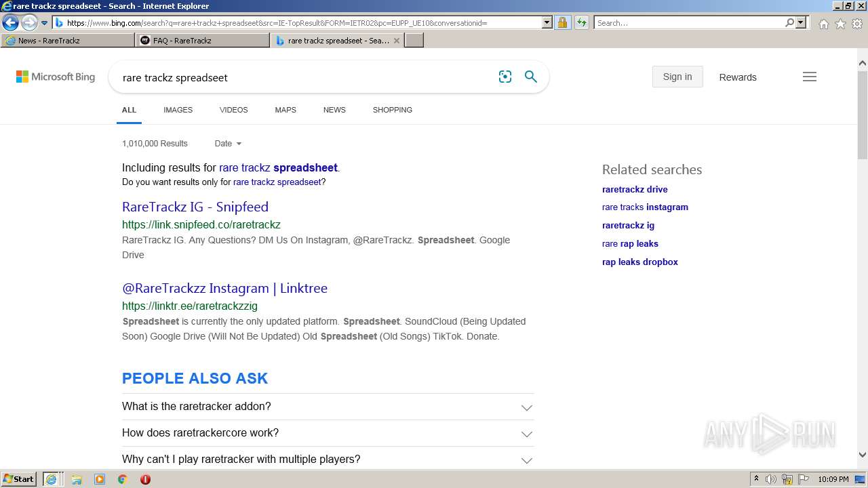
Task: Open the IE Tools gear icon
Action: pos(857,24)
